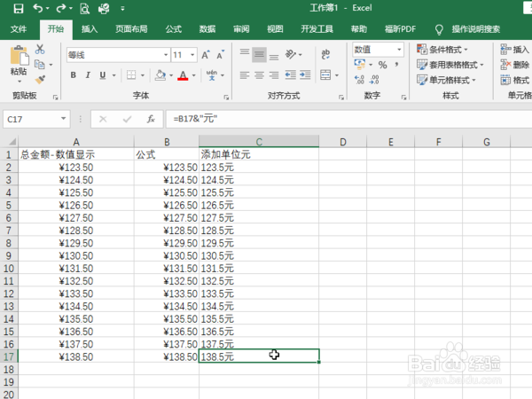Toggle Middle Align for cells
This screenshot has width=532, height=399.
pyautogui.click(x=259, y=54)
